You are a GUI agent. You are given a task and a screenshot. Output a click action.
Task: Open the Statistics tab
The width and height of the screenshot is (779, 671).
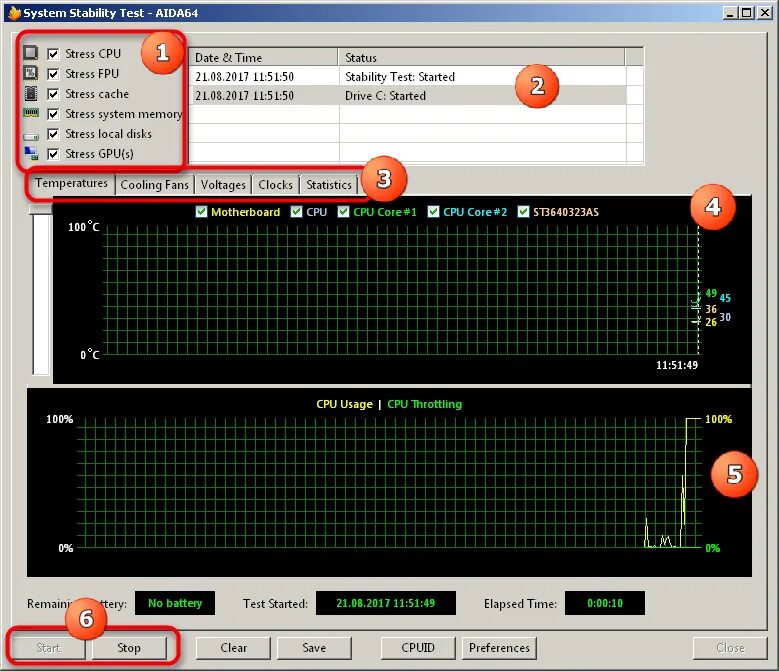click(x=329, y=185)
